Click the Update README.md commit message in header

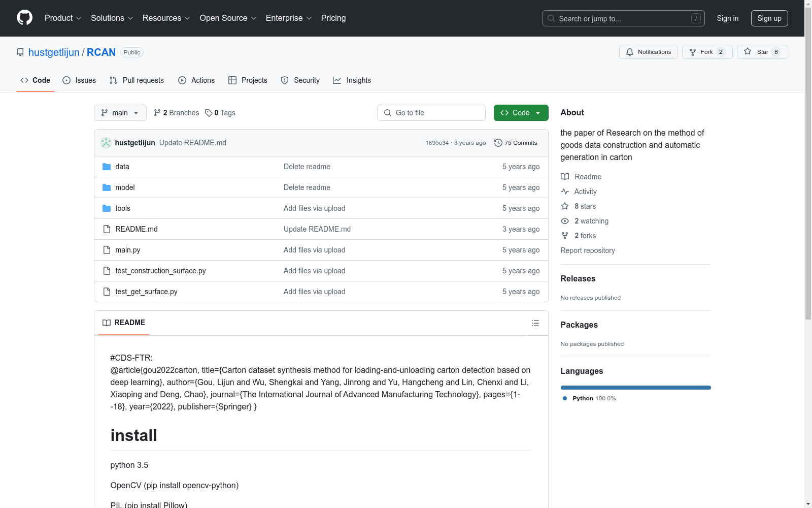pos(193,143)
